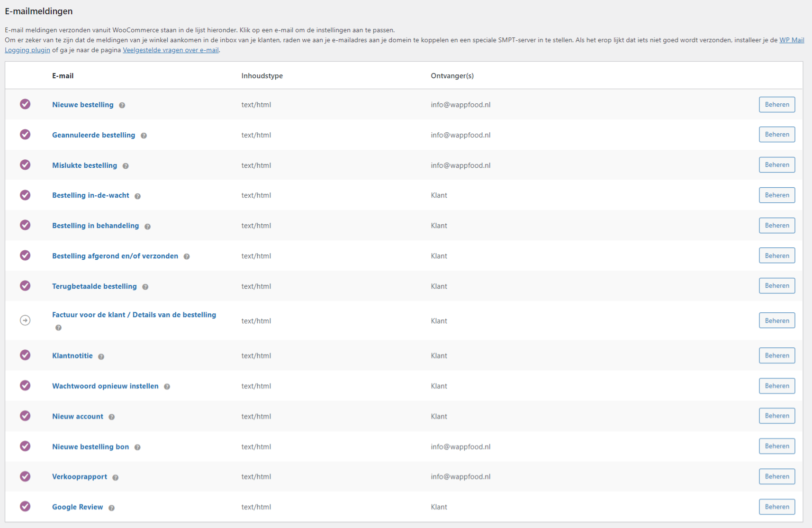This screenshot has height=528, width=812.
Task: Open Bestelling in-de-wacht email link
Action: click(90, 195)
